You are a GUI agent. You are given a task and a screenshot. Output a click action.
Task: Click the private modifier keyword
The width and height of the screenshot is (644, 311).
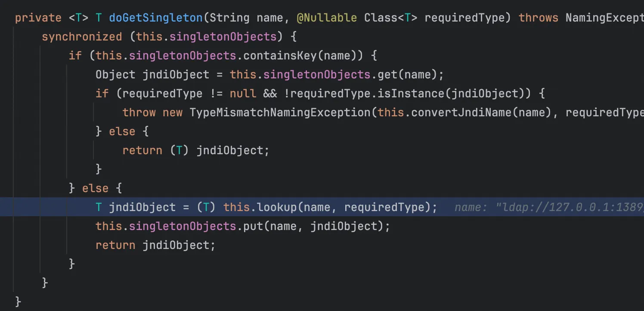coord(38,18)
